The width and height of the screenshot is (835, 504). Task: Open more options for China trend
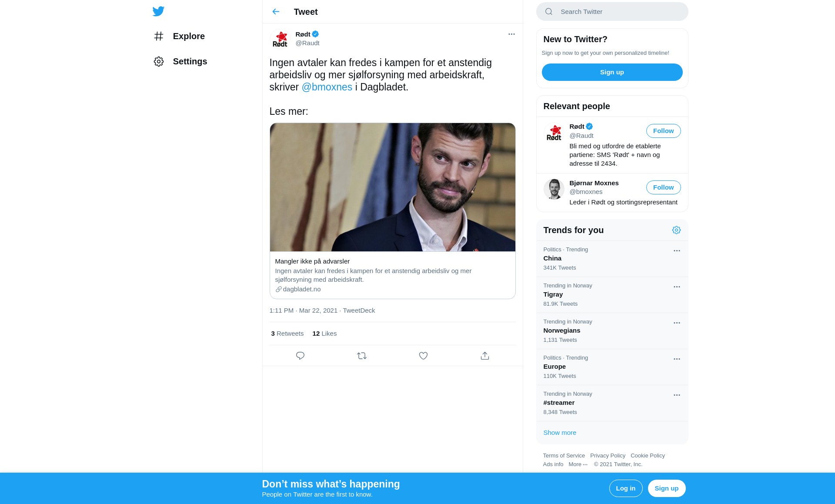677,251
